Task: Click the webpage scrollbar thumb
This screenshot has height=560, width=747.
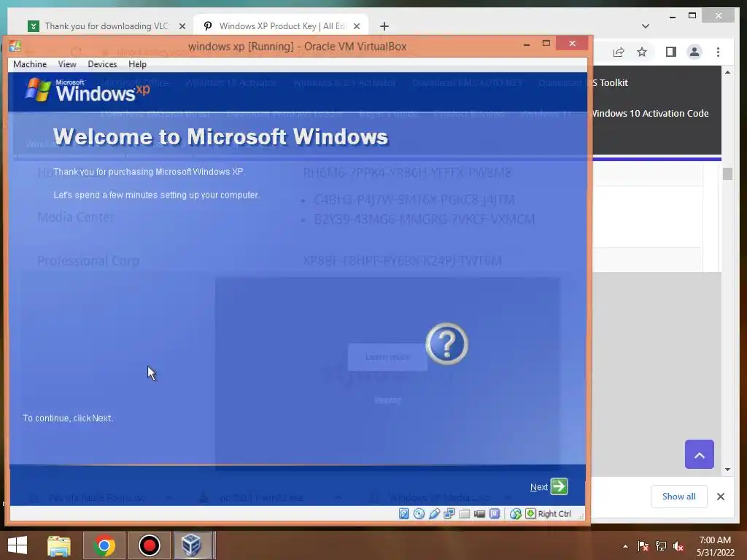Action: tap(727, 174)
